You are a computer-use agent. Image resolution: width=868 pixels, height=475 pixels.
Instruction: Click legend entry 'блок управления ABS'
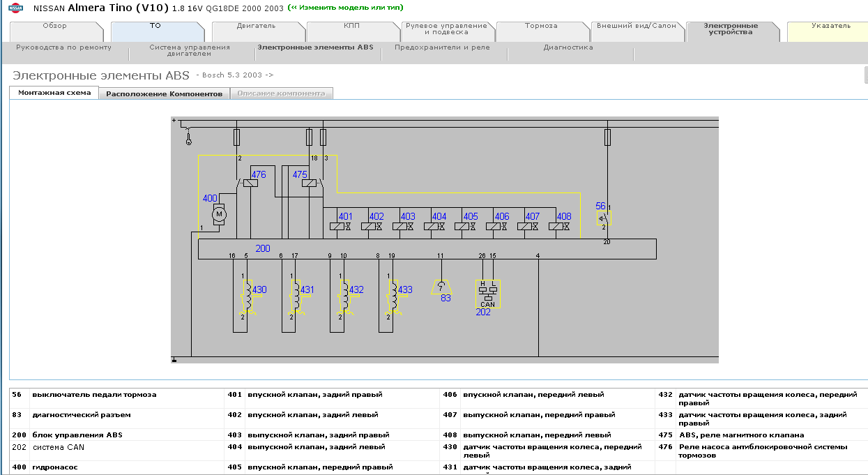coord(77,435)
